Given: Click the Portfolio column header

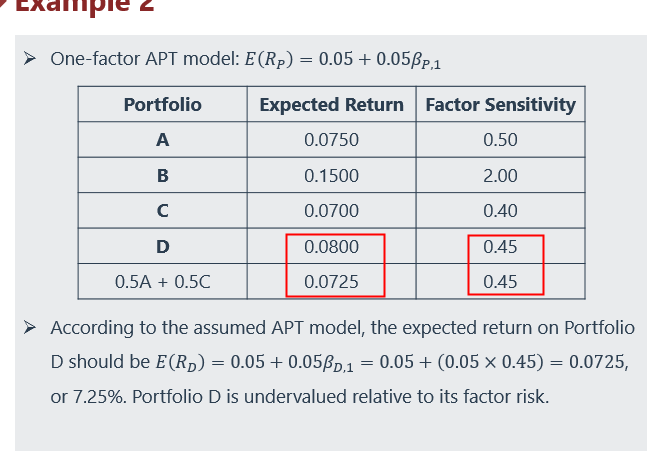Looking at the screenshot, I should click(162, 104).
